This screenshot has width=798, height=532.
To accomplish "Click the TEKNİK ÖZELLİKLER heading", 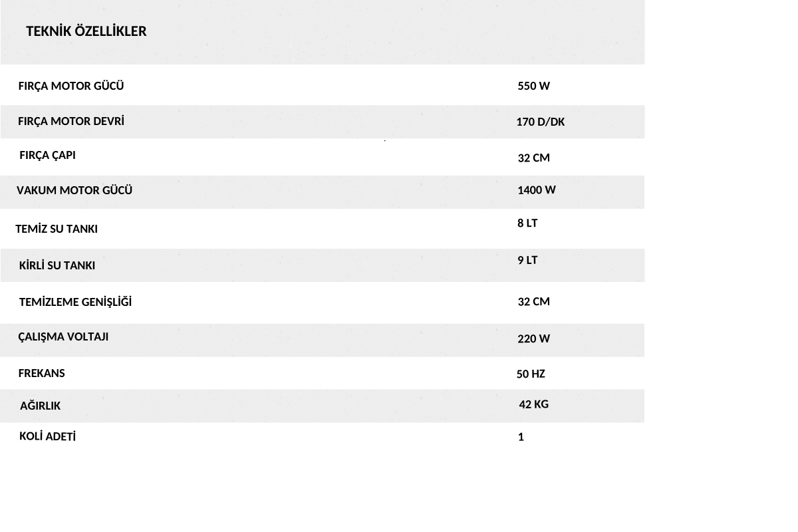I will (x=86, y=31).
